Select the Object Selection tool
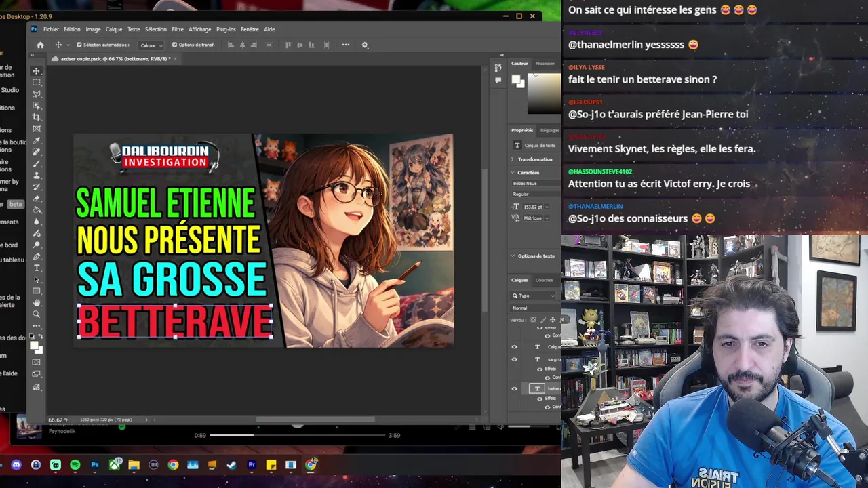Viewport: 868px width, 488px height. pyautogui.click(x=37, y=106)
